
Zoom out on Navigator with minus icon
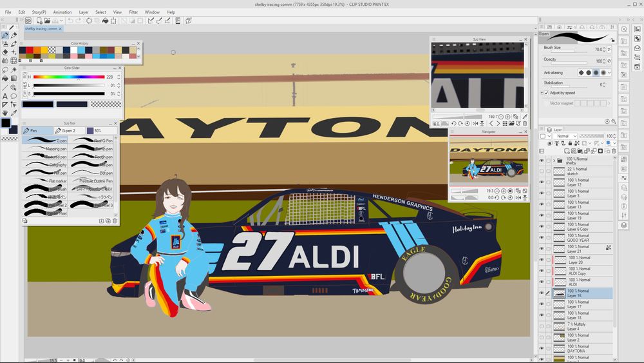pos(497,191)
